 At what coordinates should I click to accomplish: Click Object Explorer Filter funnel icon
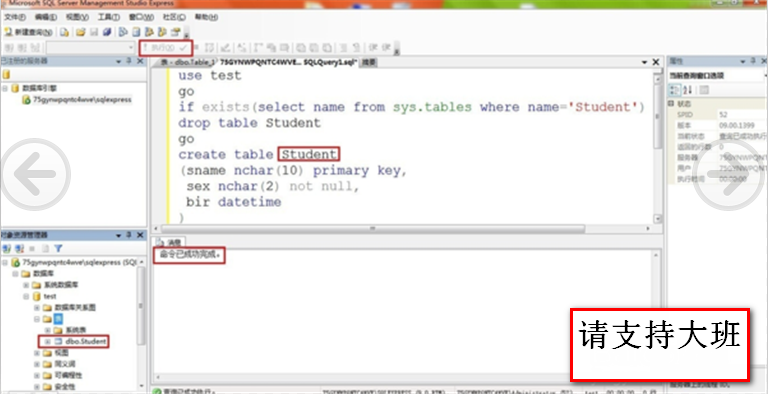click(58, 248)
